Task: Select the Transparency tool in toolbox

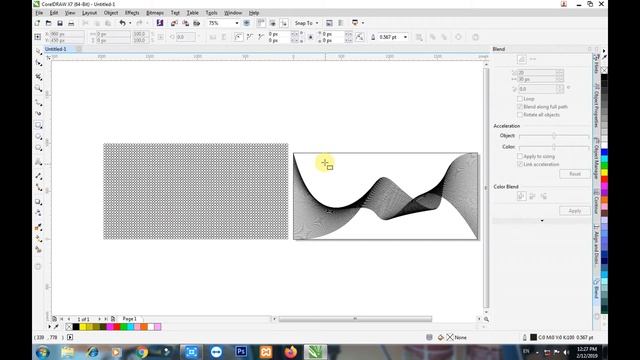Action: [x=38, y=213]
